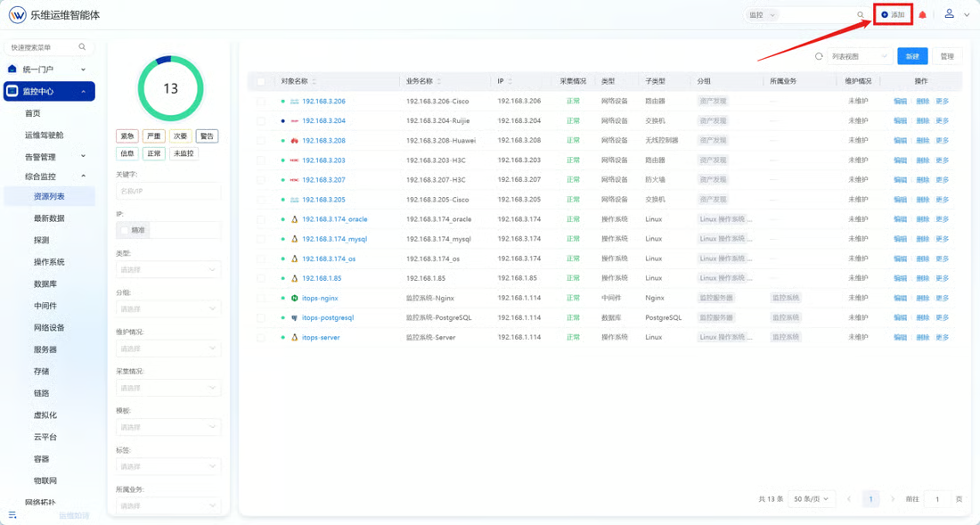Screen dimensions: 980x525
Task: Sort by the 对象名称 column arrows
Action: coord(314,81)
